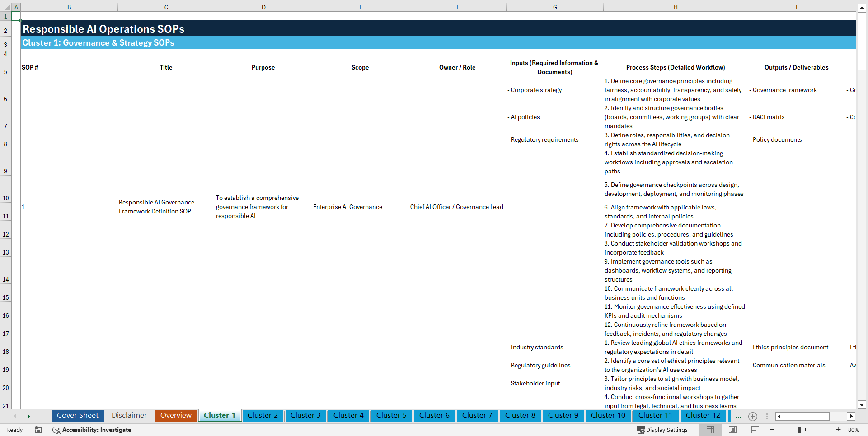The height and width of the screenshot is (436, 868).
Task: Switch to the Cover Sheet tab
Action: pyautogui.click(x=77, y=416)
